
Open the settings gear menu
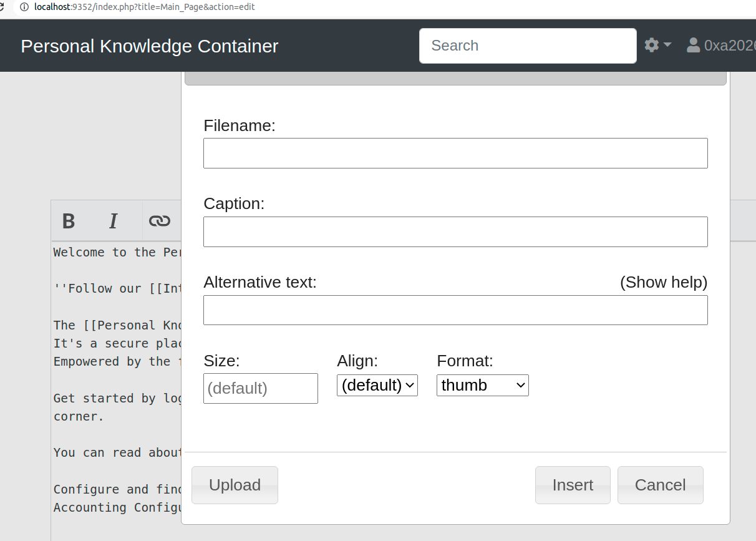652,46
